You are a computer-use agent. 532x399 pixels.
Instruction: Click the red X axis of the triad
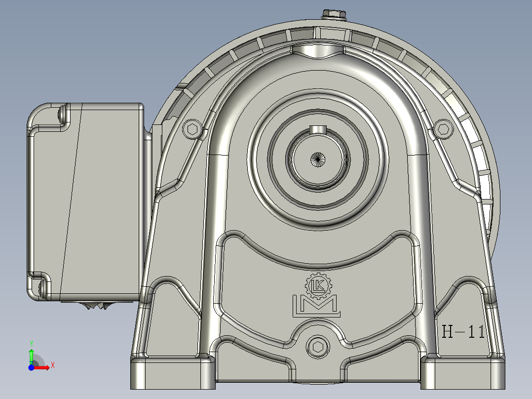(x=42, y=367)
